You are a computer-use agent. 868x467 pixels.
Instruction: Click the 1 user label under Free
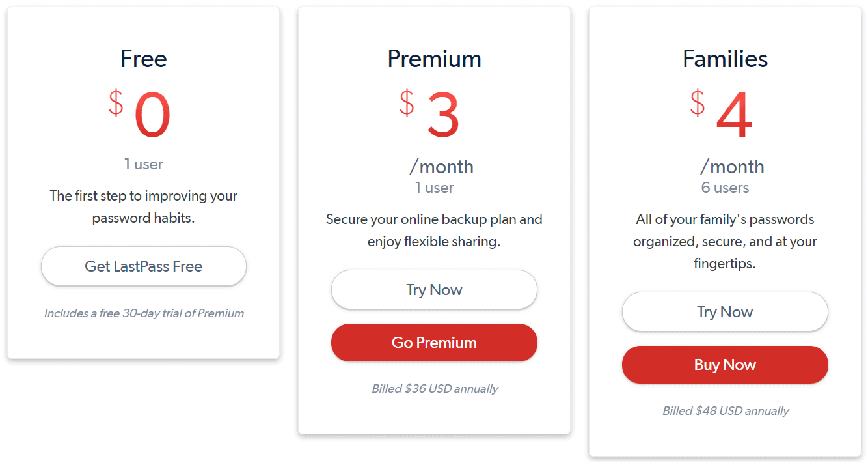point(144,164)
